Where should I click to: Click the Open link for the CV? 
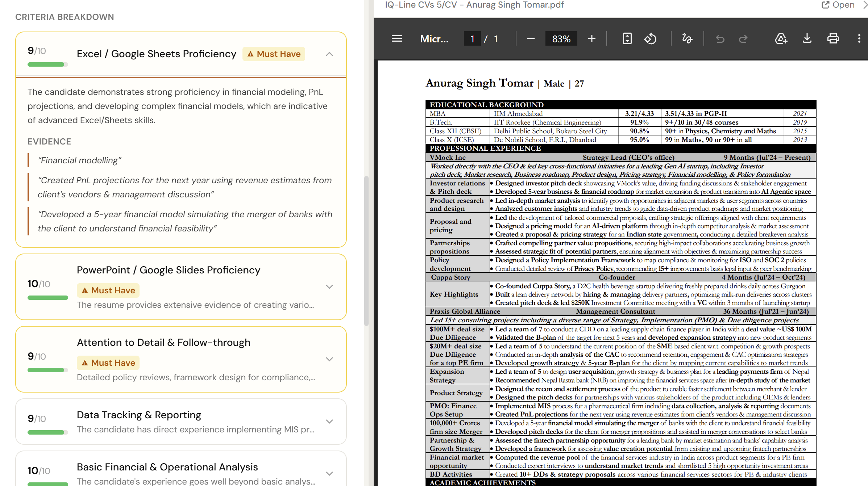coord(838,5)
